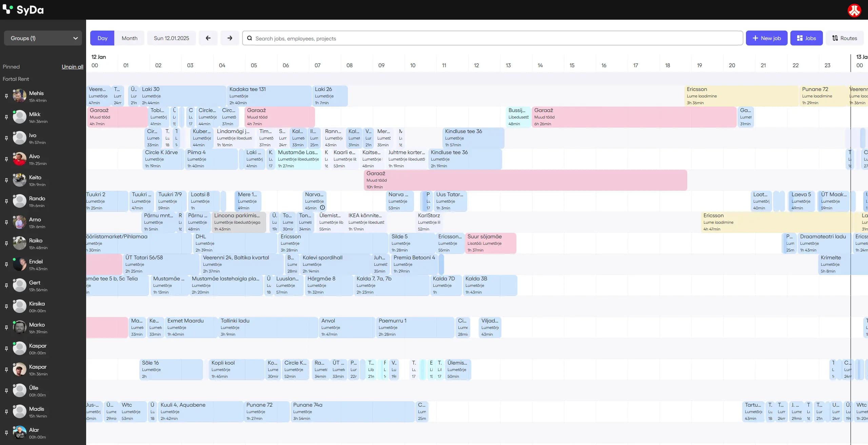Open Kaspar's Kopli kool job

[237, 370]
